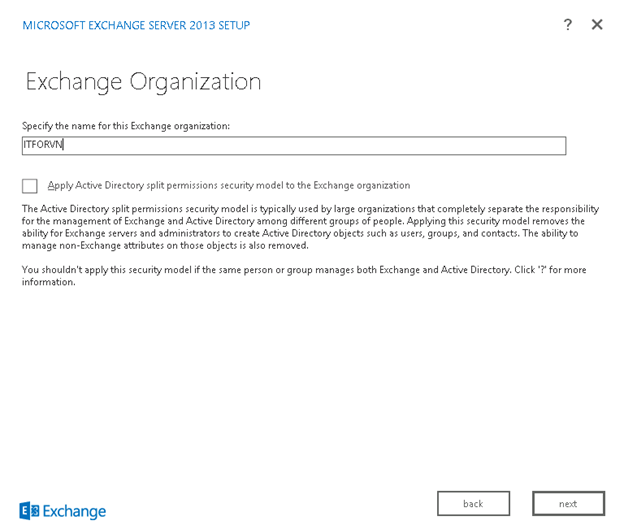This screenshot has width=626, height=525.
Task: Enable Active Directory split permissions checkbox
Action: tap(30, 186)
